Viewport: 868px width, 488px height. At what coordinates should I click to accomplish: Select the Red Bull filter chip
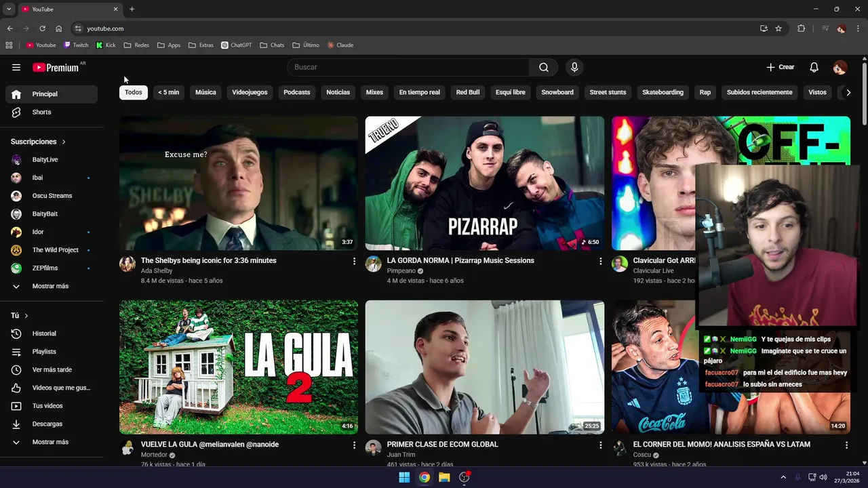click(x=468, y=92)
